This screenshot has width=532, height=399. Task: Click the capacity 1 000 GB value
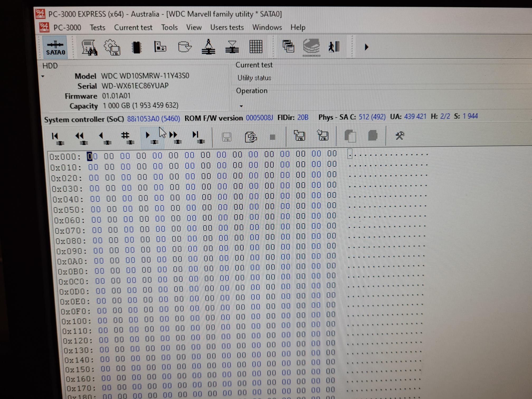tap(141, 106)
